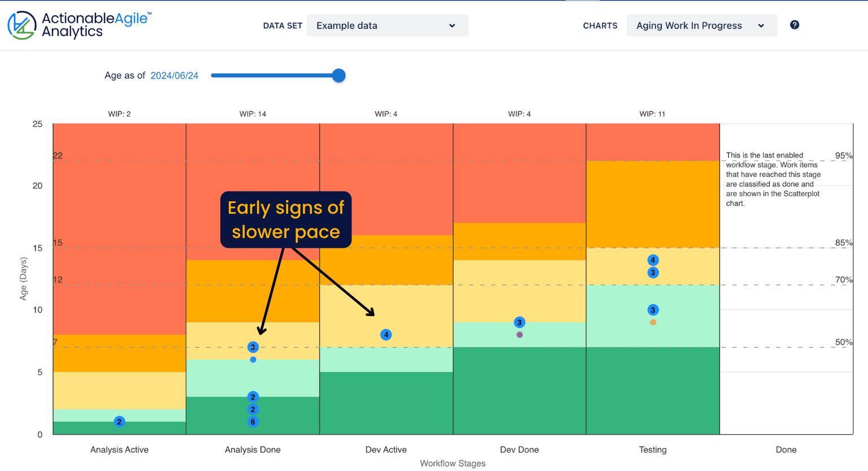
Task: Open the Aging Work In Progress chart selector
Action: coord(701,25)
